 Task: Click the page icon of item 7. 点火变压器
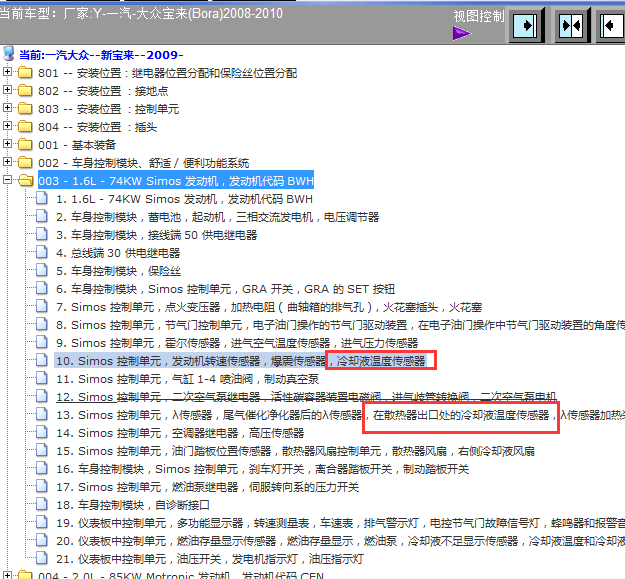click(42, 306)
